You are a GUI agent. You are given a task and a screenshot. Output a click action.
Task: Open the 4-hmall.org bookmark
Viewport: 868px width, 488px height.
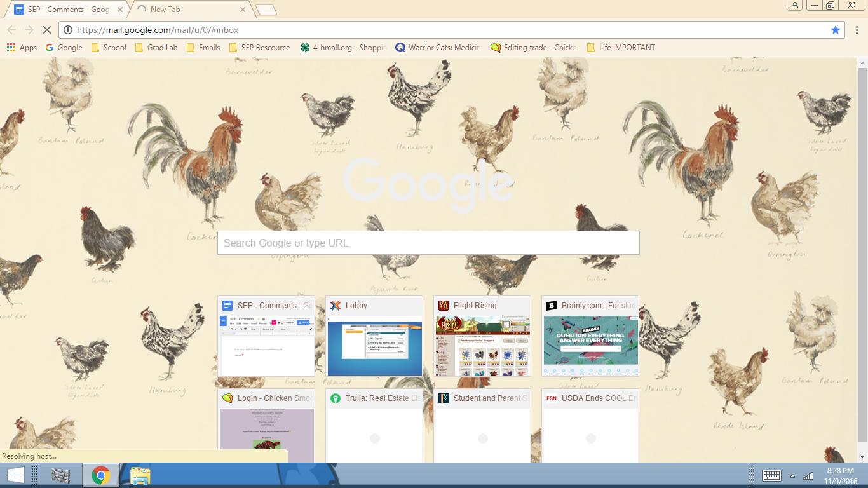344,48
